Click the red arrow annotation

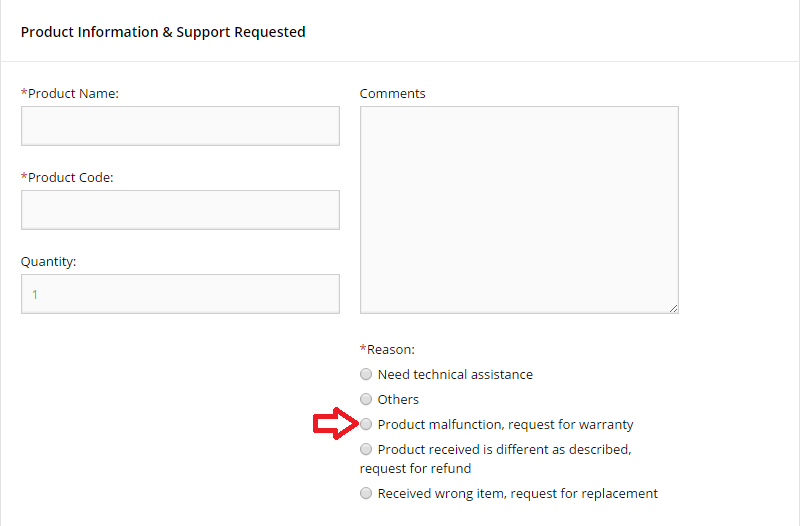coord(336,423)
